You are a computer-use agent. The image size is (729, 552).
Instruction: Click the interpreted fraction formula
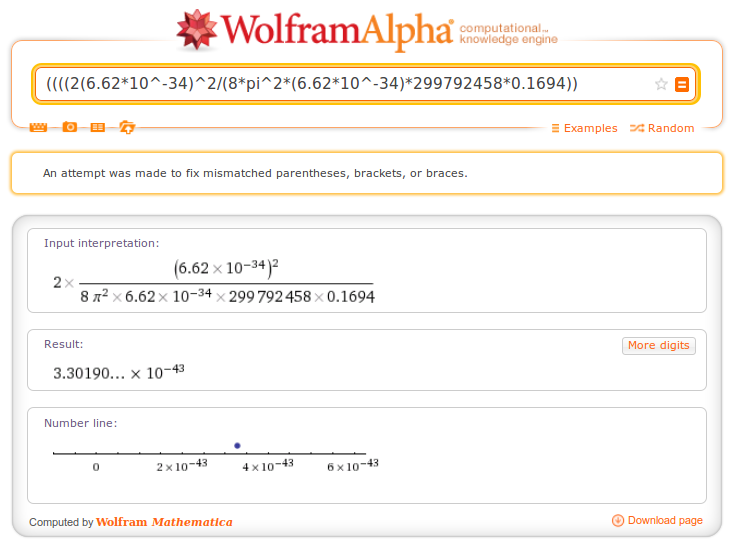click(214, 282)
